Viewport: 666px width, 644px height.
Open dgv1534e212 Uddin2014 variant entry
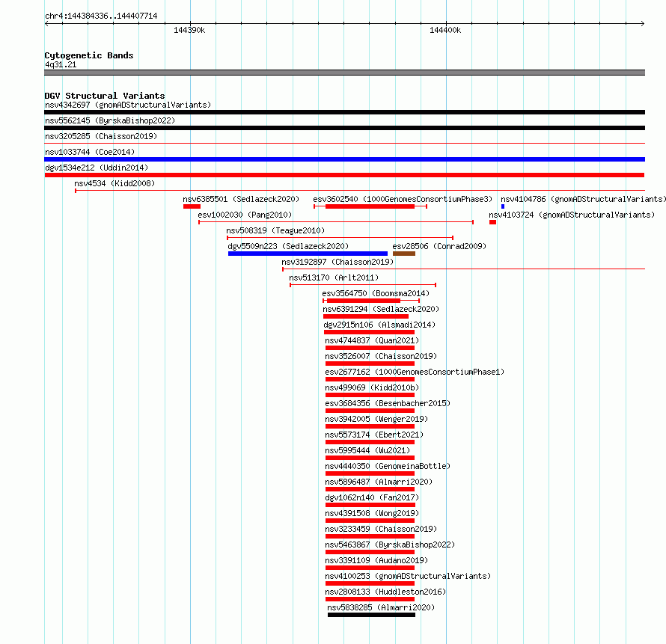[97, 168]
